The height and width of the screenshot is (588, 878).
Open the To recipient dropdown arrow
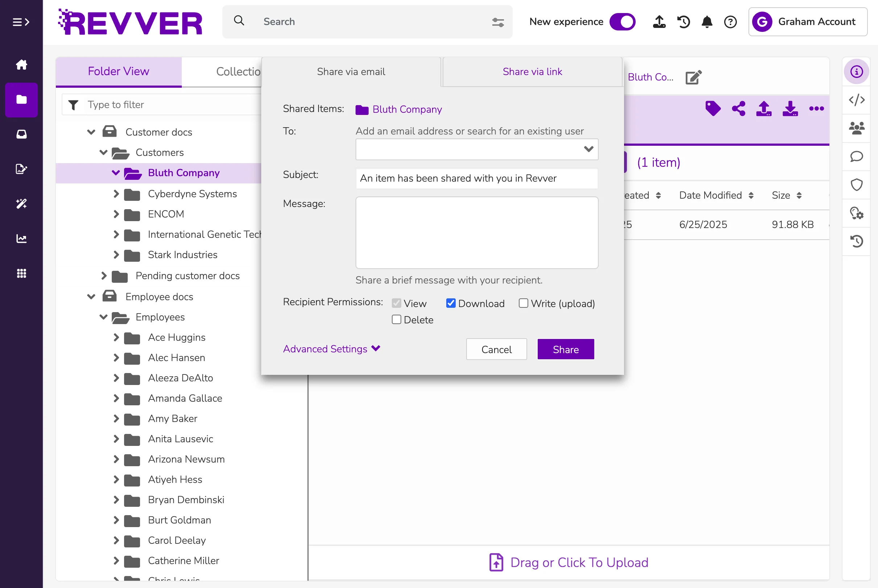(x=588, y=149)
